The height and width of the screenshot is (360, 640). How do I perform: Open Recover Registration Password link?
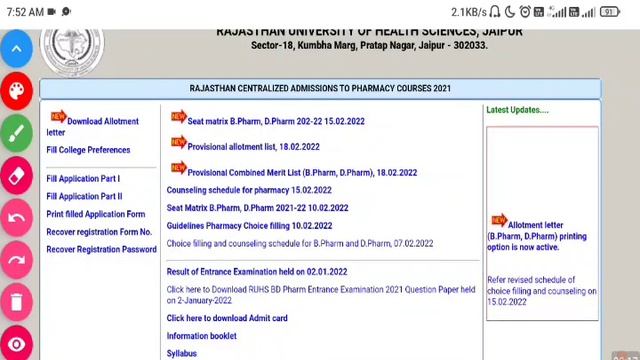coord(101,249)
